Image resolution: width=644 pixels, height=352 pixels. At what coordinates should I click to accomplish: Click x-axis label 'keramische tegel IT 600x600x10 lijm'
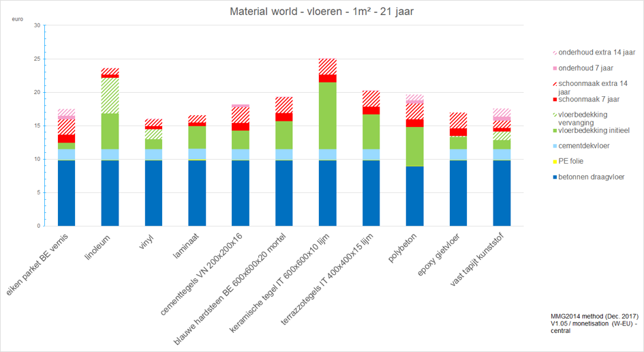(x=279, y=283)
